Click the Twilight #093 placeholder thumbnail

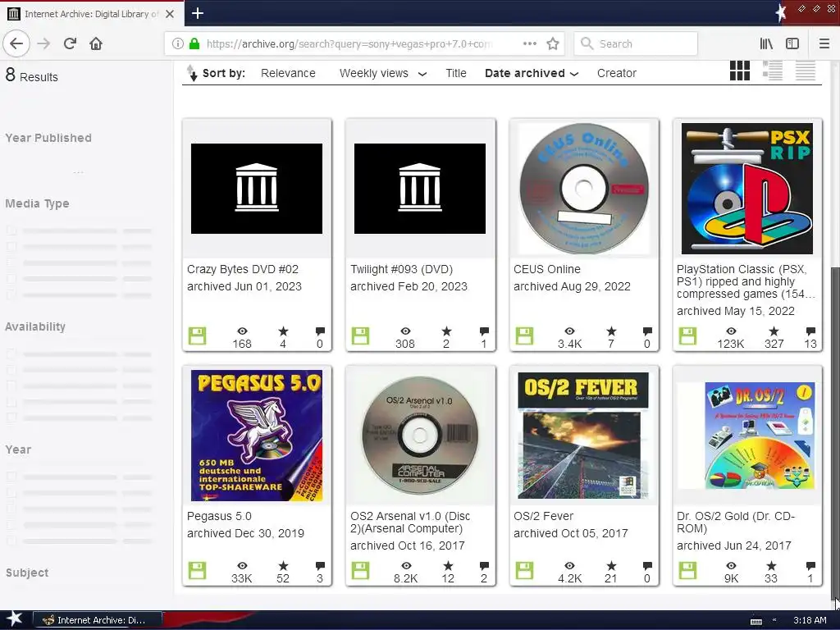[x=420, y=189]
